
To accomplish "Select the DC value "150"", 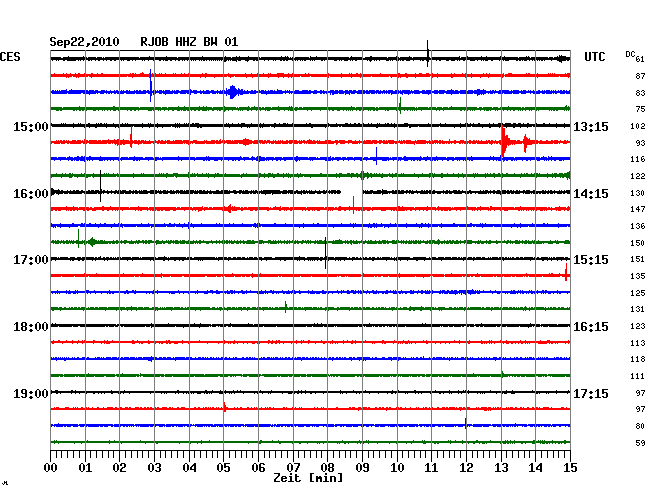I will click(638, 243).
